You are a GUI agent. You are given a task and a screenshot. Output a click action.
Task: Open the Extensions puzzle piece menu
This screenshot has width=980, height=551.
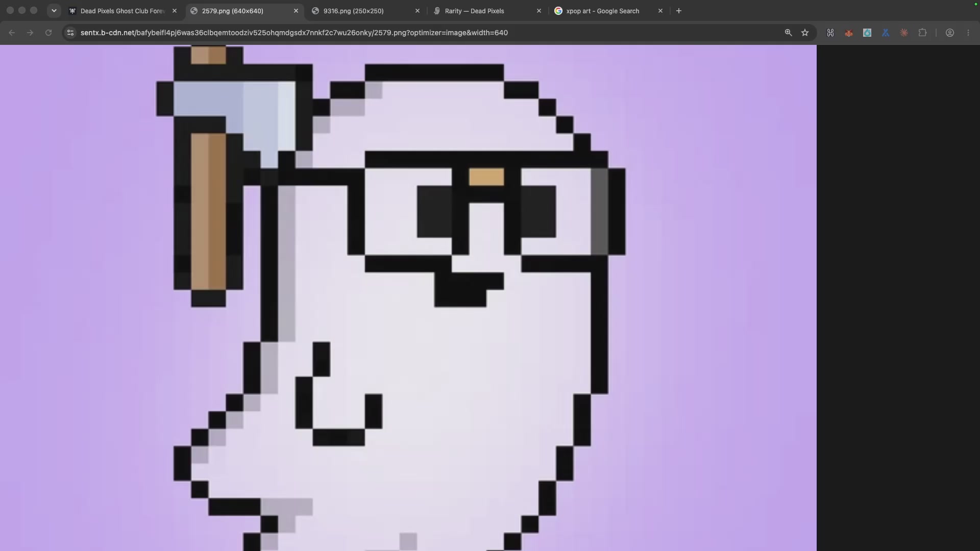(x=922, y=33)
